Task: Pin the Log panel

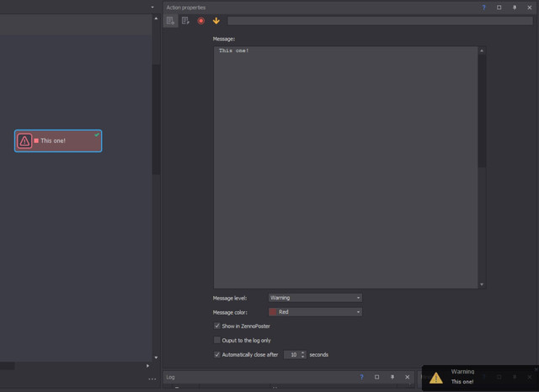Action: click(392, 377)
